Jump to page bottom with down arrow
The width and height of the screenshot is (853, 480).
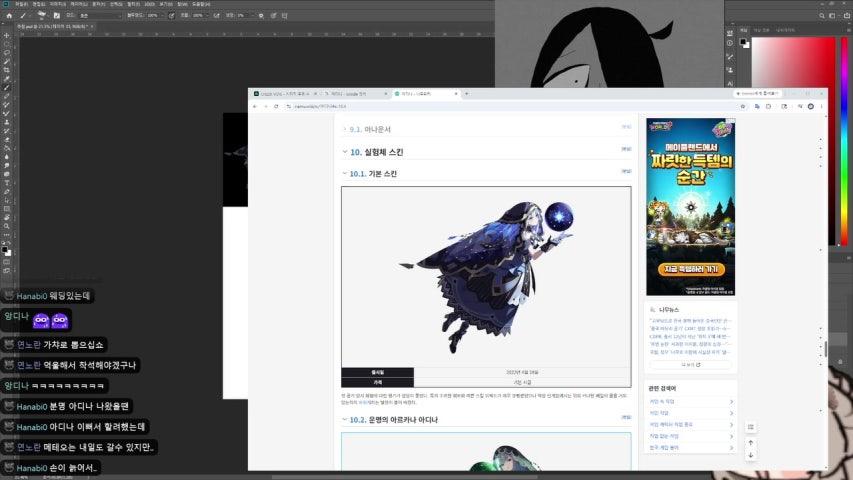(751, 455)
